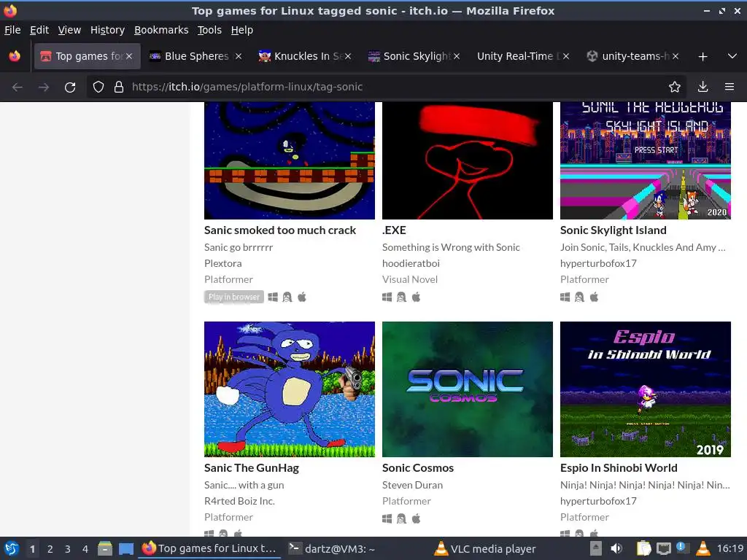Image resolution: width=747 pixels, height=560 pixels.
Task: Open the Edit menu
Action: 39,30
